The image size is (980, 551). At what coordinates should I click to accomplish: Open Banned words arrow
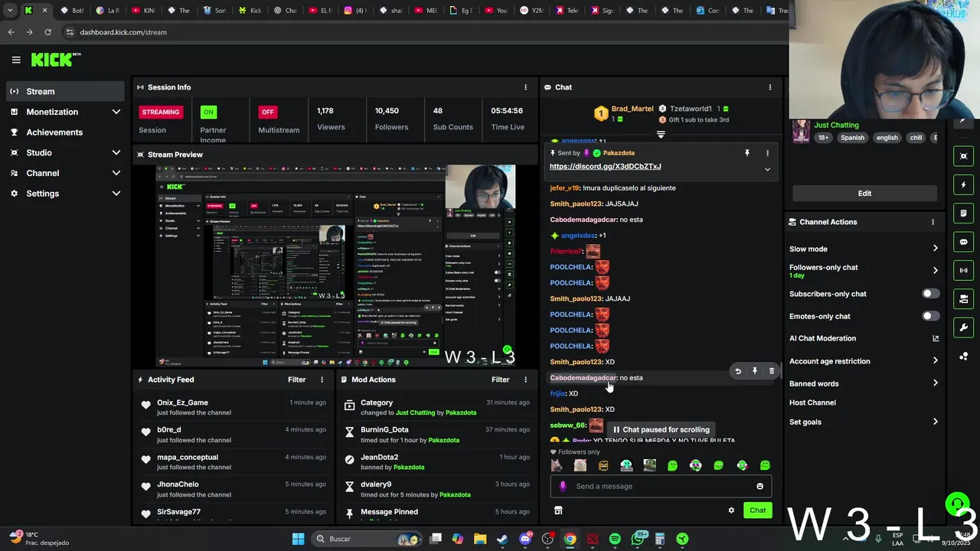click(935, 383)
